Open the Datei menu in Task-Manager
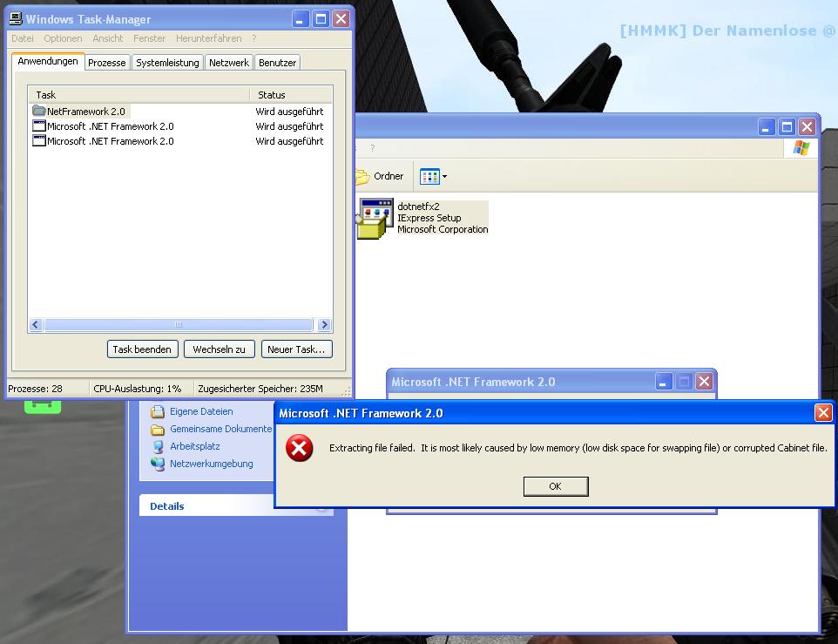 tap(23, 38)
